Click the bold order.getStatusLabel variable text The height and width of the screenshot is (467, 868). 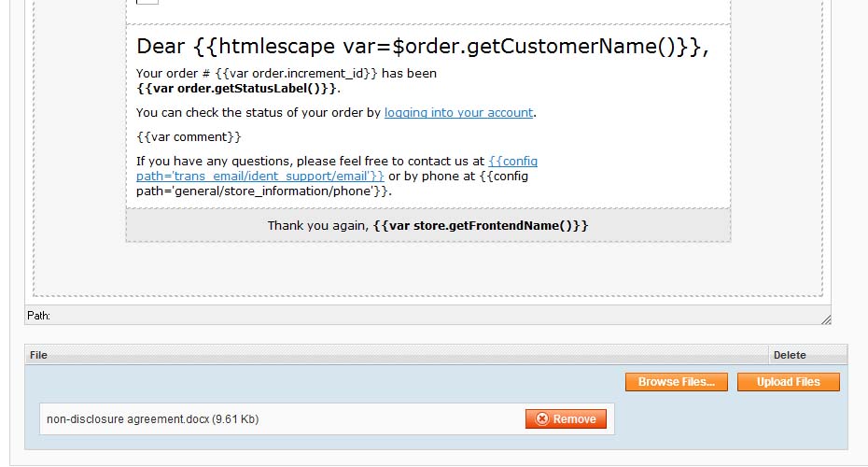point(237,89)
